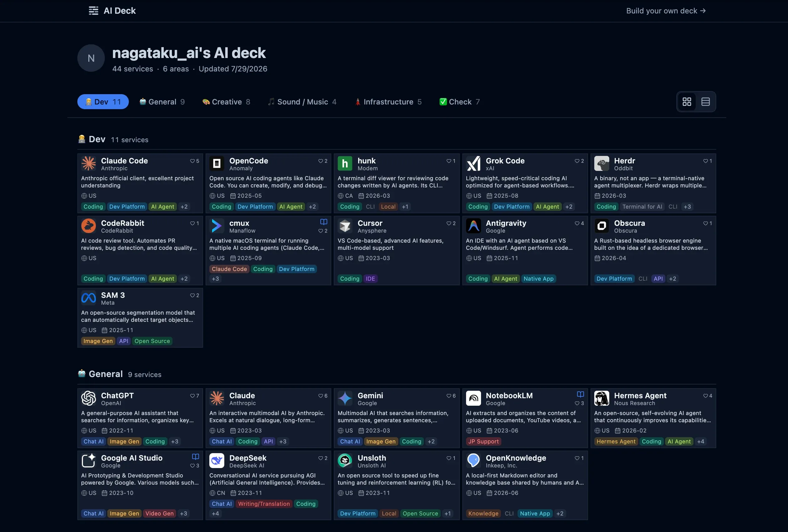
Task: Click the Meta logo on SAM 3 card
Action: click(x=89, y=298)
